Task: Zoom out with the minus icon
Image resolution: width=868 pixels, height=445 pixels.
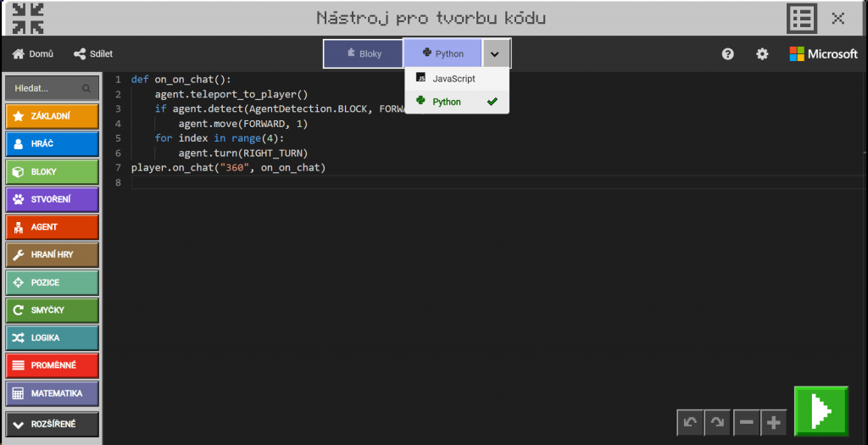Action: (x=746, y=422)
